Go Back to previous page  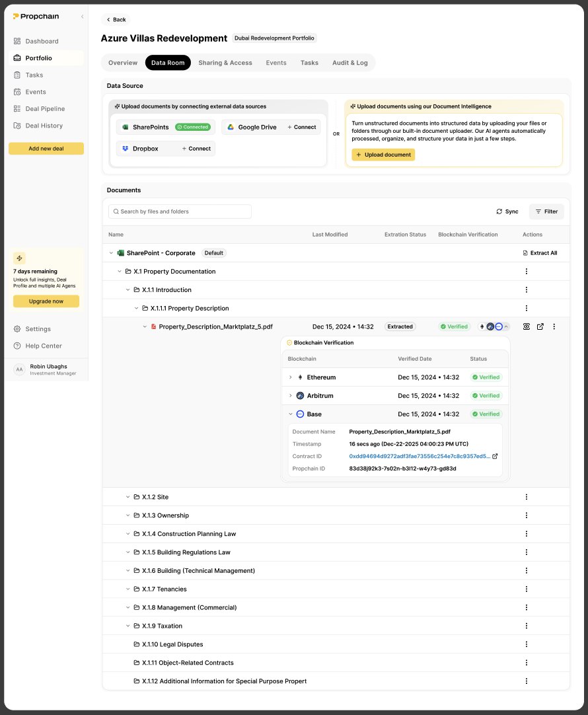pos(116,20)
